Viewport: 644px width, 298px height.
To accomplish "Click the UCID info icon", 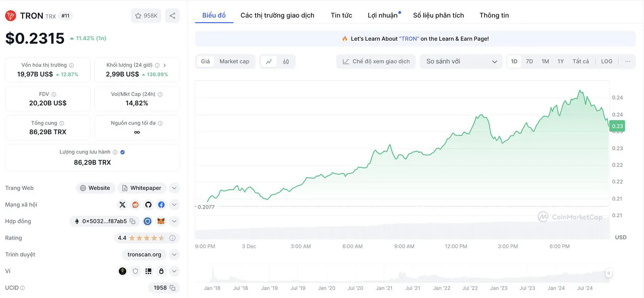I will click(x=22, y=288).
